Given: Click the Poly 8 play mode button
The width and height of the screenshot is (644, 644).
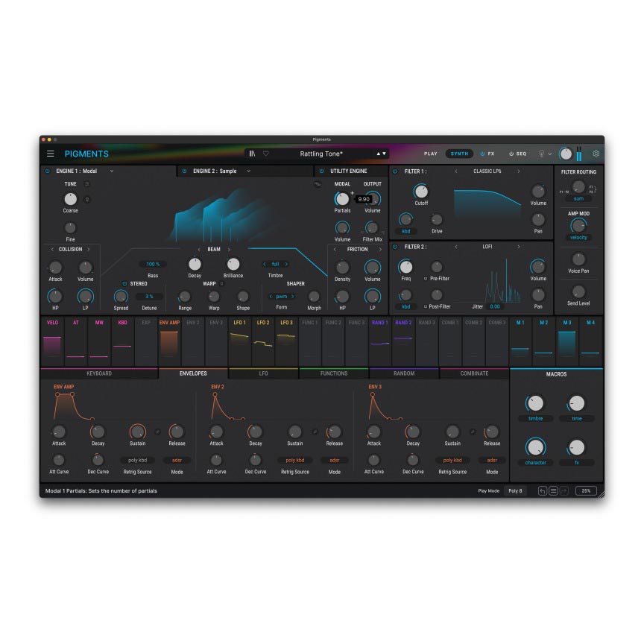Looking at the screenshot, I should pyautogui.click(x=515, y=490).
